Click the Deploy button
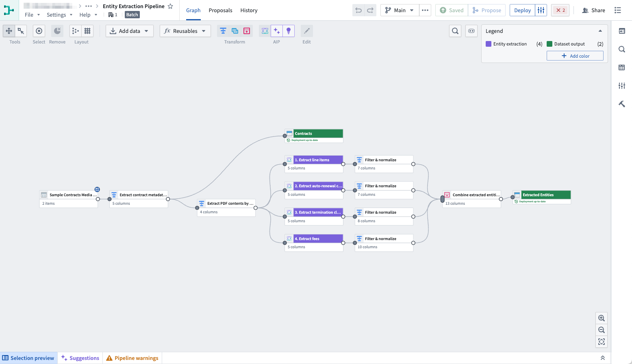This screenshot has height=364, width=632. coord(522,10)
